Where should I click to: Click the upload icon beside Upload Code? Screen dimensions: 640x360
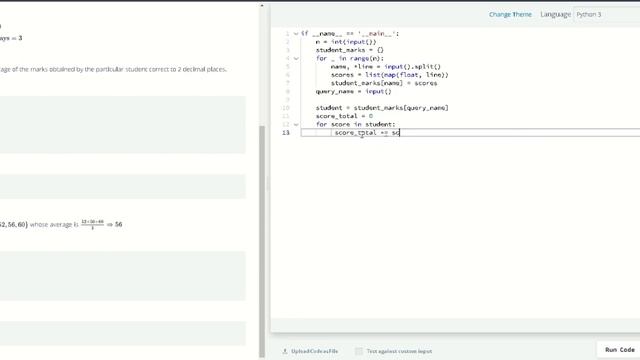285,351
